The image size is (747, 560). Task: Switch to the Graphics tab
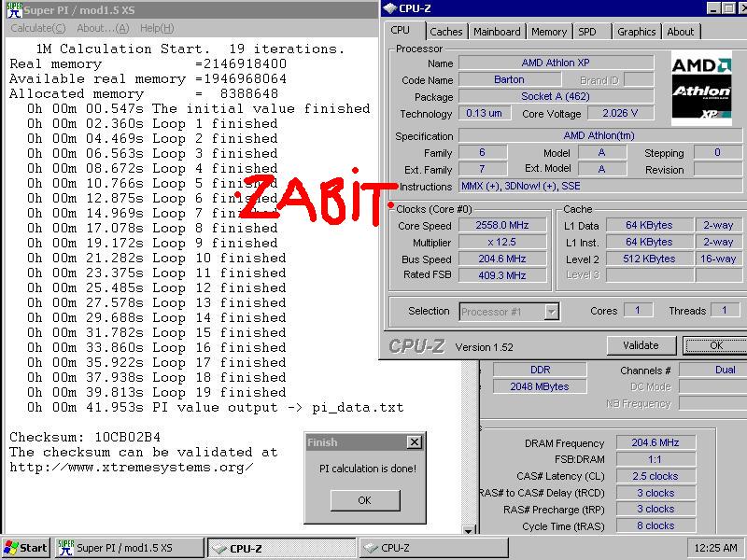[637, 32]
